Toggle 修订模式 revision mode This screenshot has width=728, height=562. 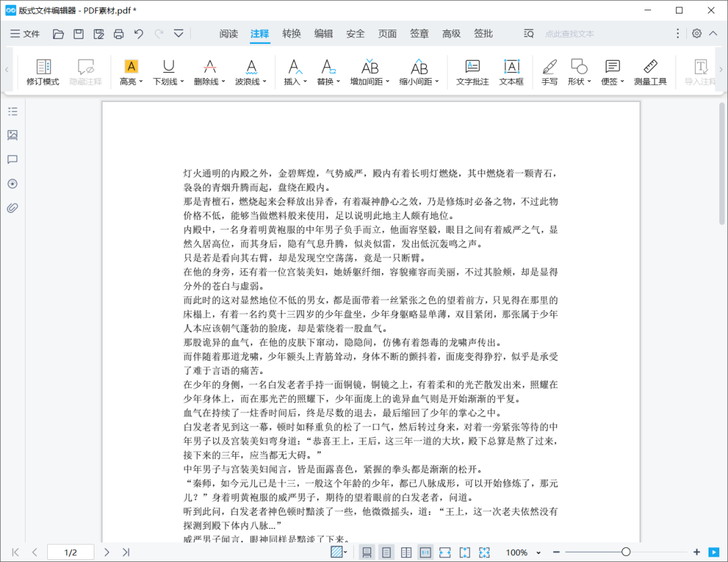pyautogui.click(x=43, y=73)
